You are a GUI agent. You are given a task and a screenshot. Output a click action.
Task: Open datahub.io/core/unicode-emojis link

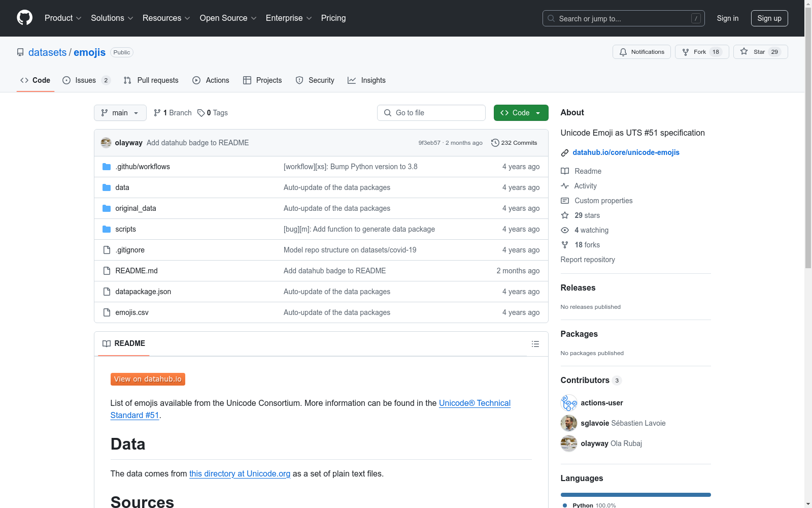point(626,152)
